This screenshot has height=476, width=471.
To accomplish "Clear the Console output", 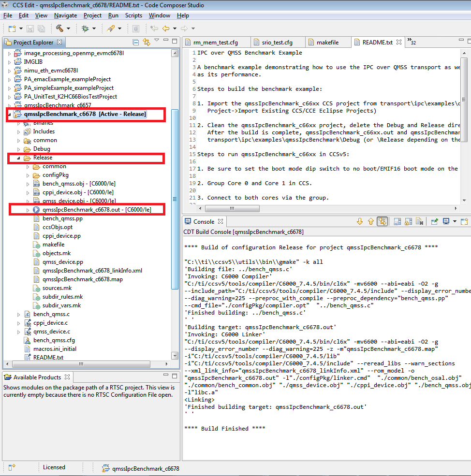I will click(x=419, y=222).
